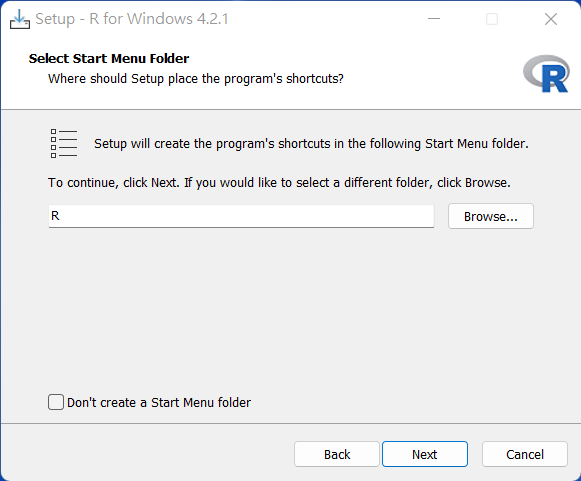Close the R for Windows Setup window
Screen dimensions: 581x481
click(551, 19)
